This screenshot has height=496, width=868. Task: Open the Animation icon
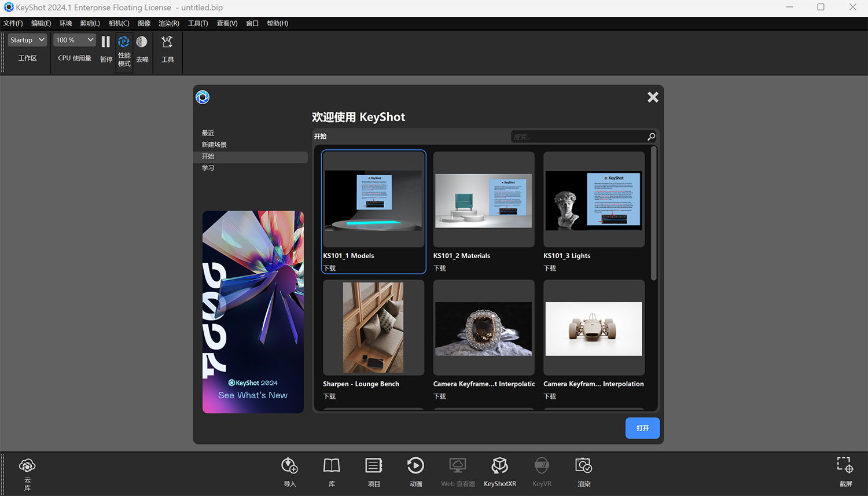point(415,466)
